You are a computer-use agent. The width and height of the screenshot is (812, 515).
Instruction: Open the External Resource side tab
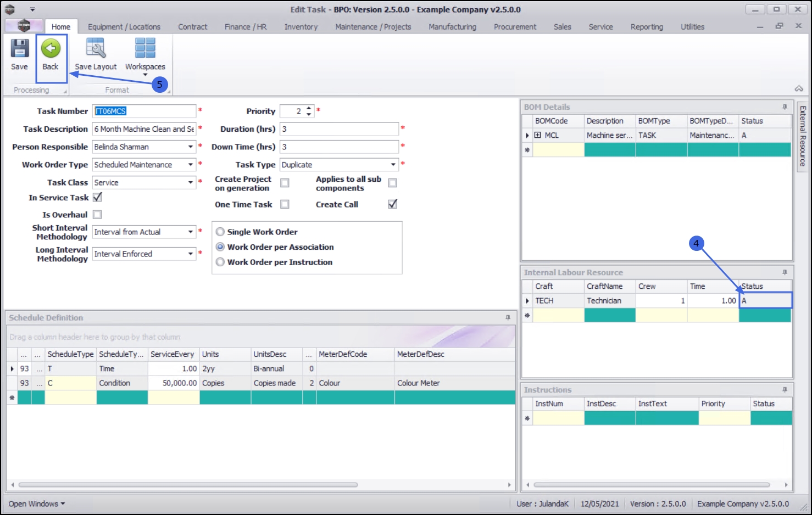[x=802, y=136]
